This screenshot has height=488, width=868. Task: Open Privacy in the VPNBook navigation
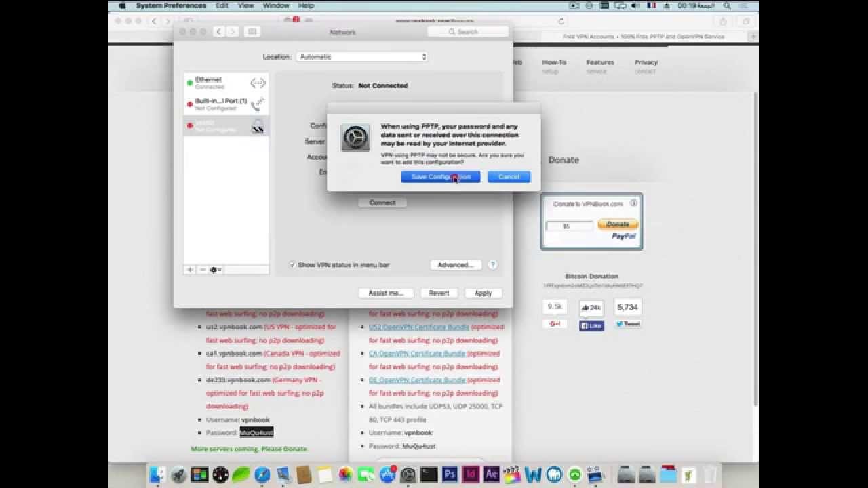(646, 62)
